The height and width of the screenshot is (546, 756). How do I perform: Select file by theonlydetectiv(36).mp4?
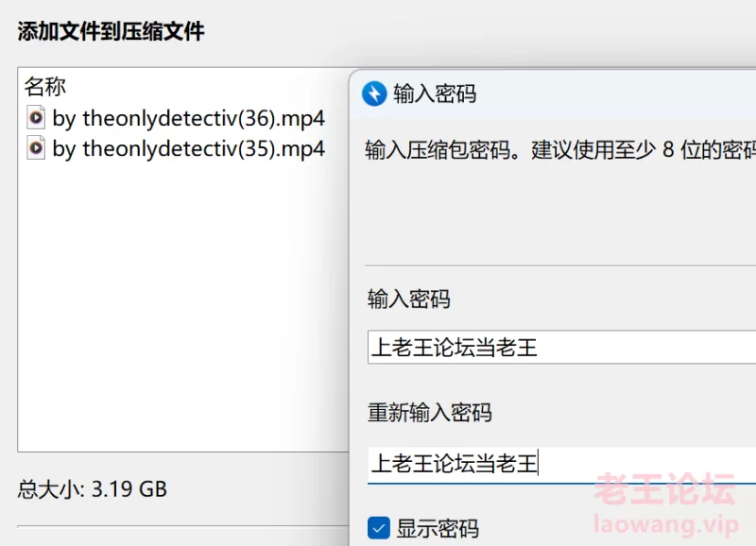coord(176,118)
